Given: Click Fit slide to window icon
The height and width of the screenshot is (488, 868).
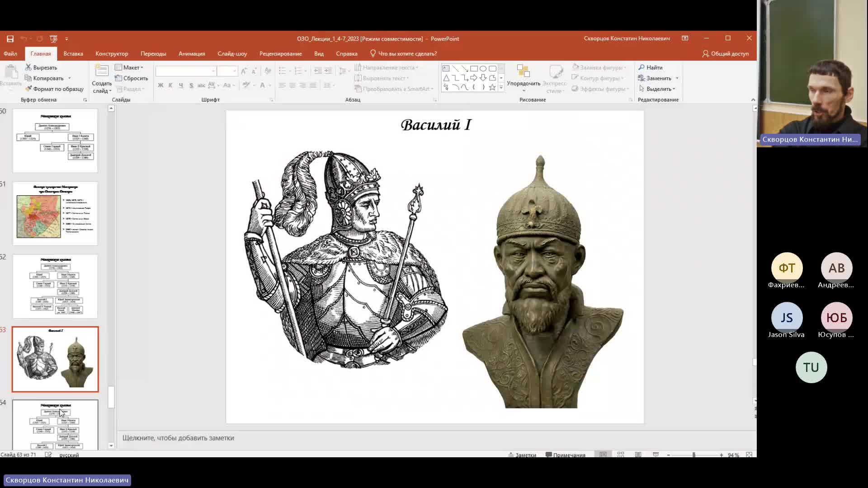Looking at the screenshot, I should [749, 455].
